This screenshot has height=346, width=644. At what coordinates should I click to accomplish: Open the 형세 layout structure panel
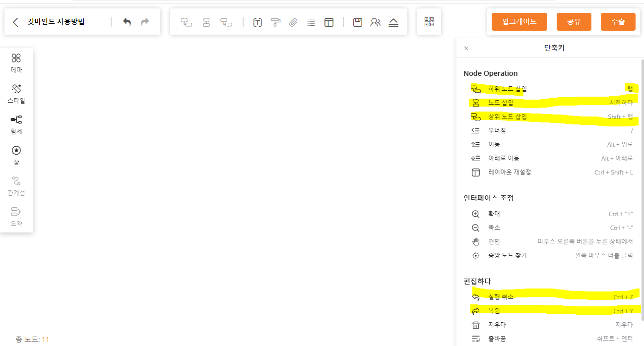point(16,125)
